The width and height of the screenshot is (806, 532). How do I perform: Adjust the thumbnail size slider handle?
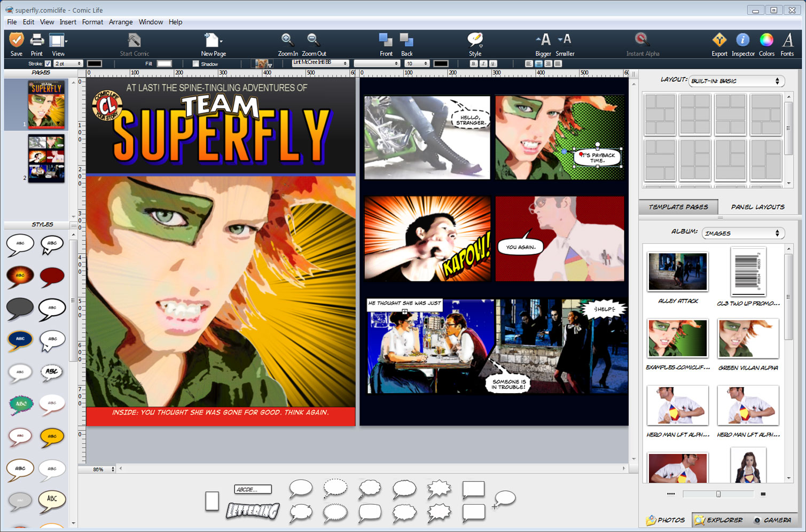click(x=718, y=494)
